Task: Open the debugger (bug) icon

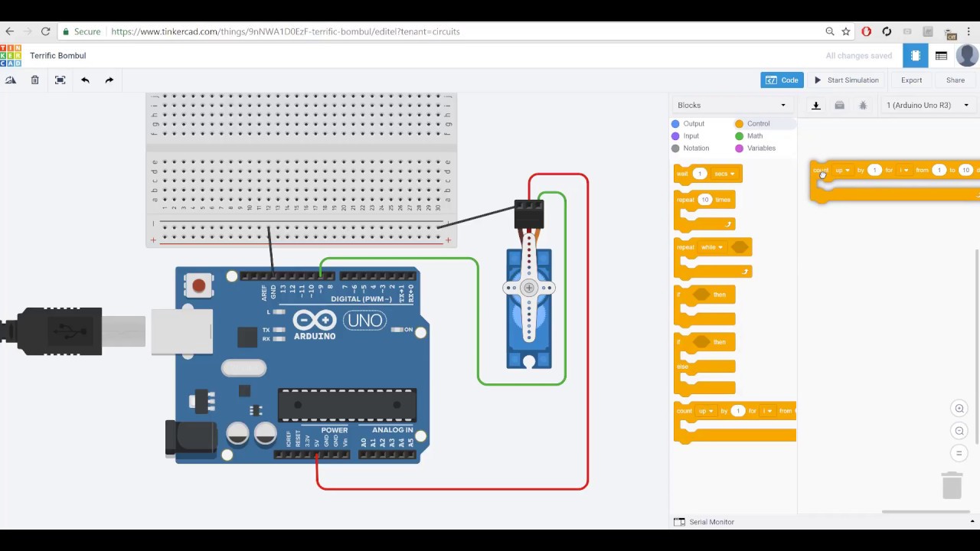Action: (863, 105)
